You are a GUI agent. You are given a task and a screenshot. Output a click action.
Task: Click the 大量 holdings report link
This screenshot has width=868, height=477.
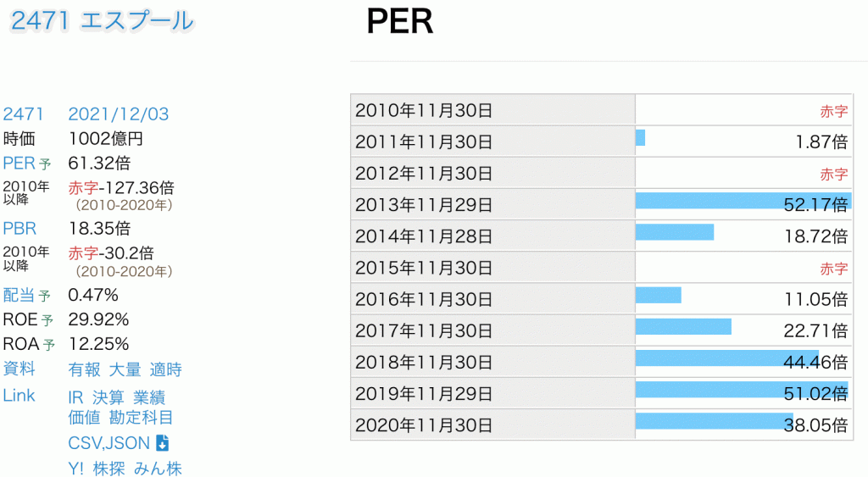pos(125,370)
